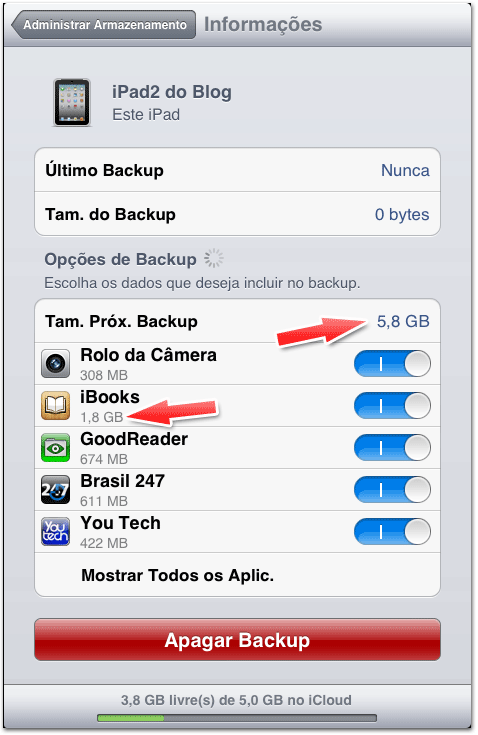Toggle GoodReader backup off
This screenshot has height=735, width=478.
click(392, 448)
